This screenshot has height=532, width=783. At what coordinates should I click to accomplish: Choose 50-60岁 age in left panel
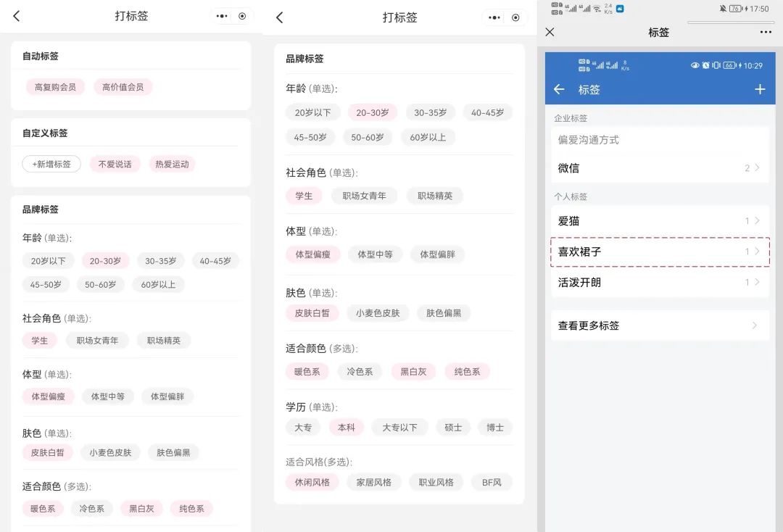click(x=100, y=284)
